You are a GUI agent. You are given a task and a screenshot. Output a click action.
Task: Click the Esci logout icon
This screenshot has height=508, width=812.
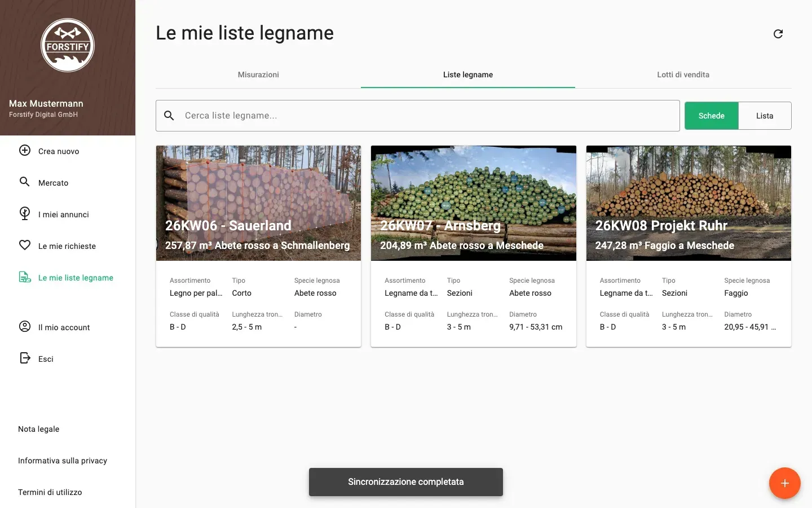pos(25,358)
